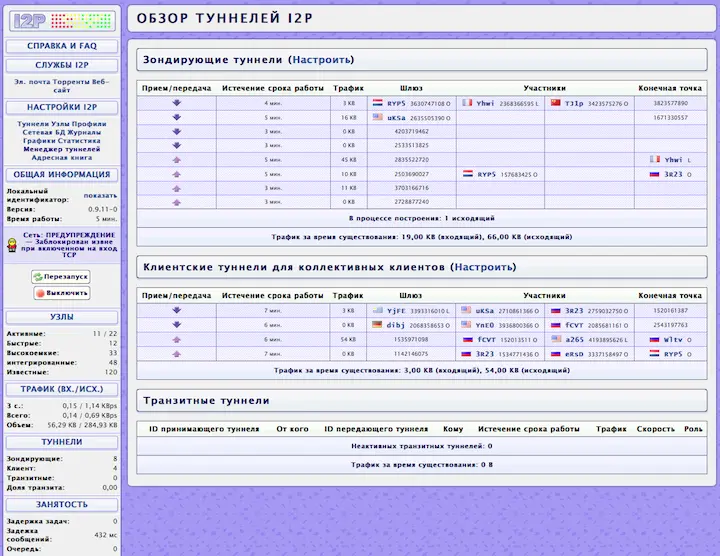
Task: Open the Общая информация header
Action: (x=62, y=174)
